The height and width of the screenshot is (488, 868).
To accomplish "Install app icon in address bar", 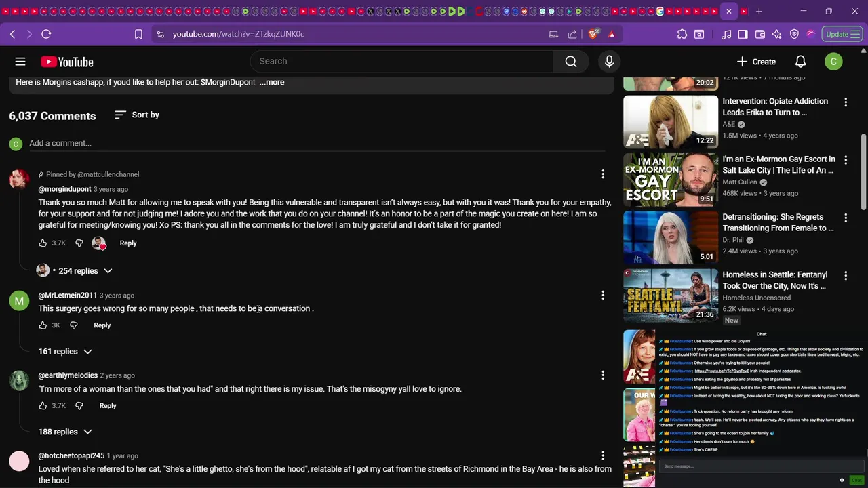I will coord(553,34).
